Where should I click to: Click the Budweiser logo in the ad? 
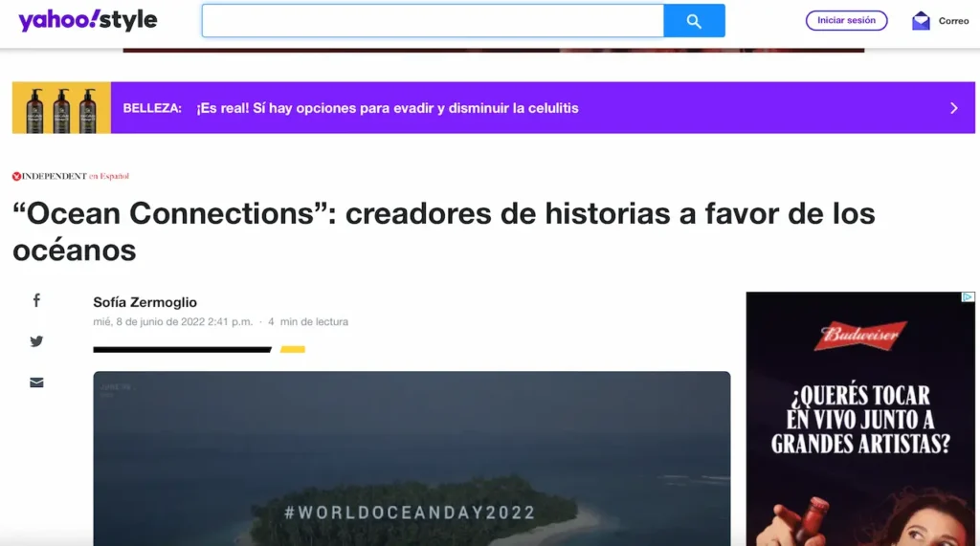[x=860, y=336]
